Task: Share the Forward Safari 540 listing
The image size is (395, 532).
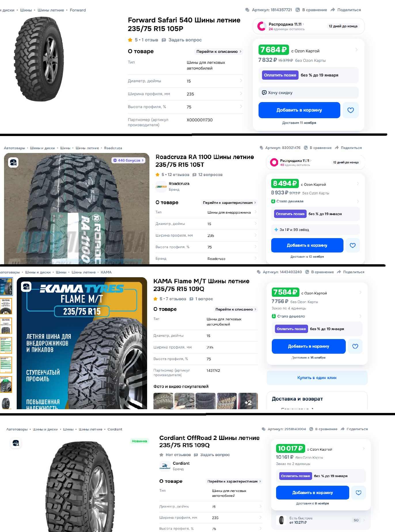Action: click(x=345, y=10)
